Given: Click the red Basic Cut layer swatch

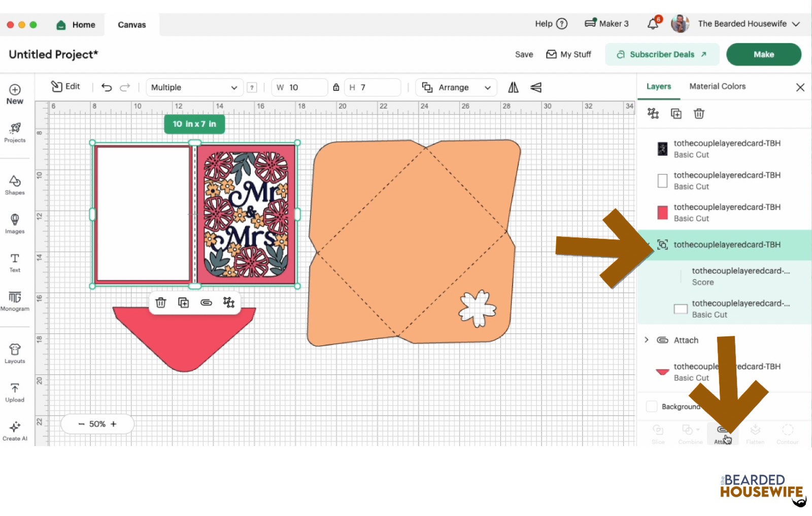Looking at the screenshot, I should [662, 213].
